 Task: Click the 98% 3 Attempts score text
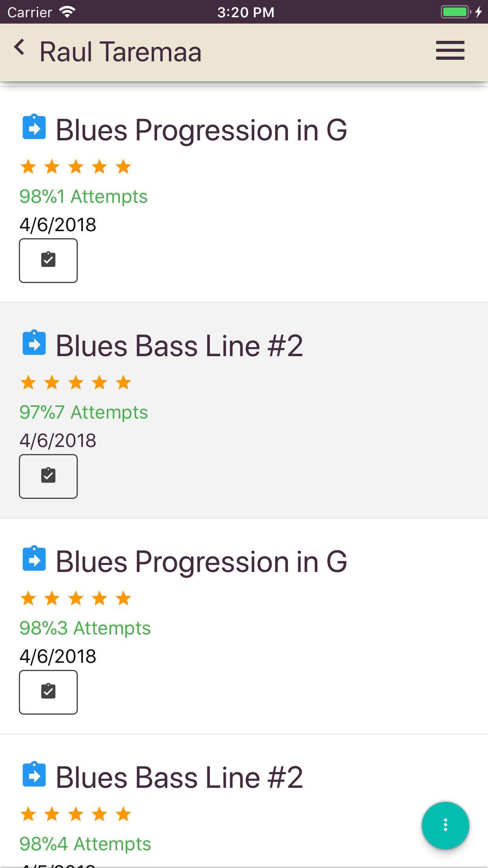click(x=85, y=628)
